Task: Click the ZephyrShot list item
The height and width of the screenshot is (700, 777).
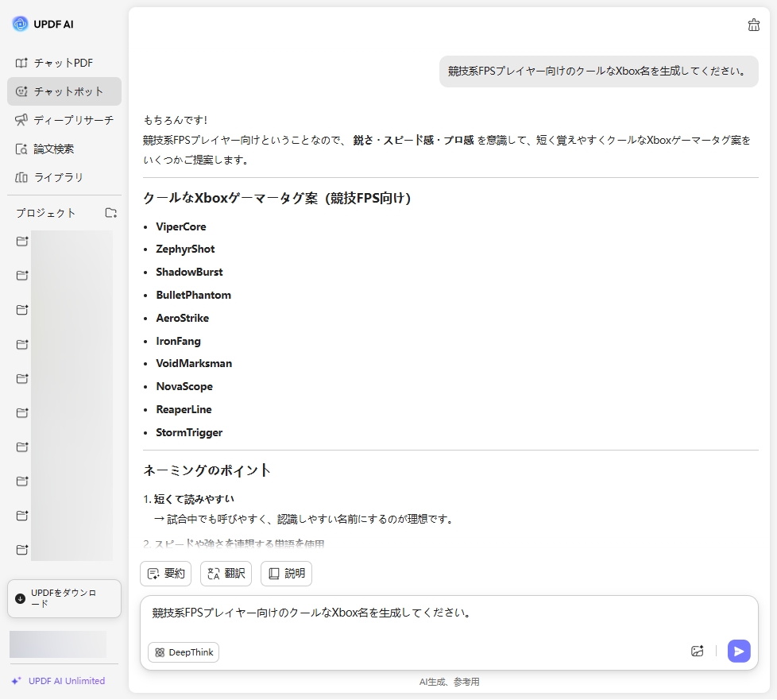Action: tap(185, 249)
